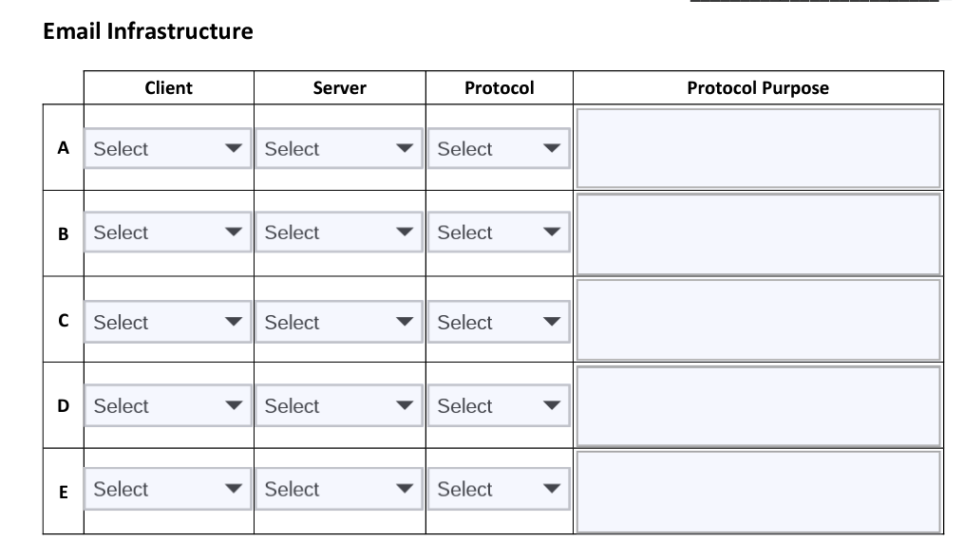Screen dimensions: 964x560
Task: Open the Protocol dropdown for row A
Action: pos(499,148)
